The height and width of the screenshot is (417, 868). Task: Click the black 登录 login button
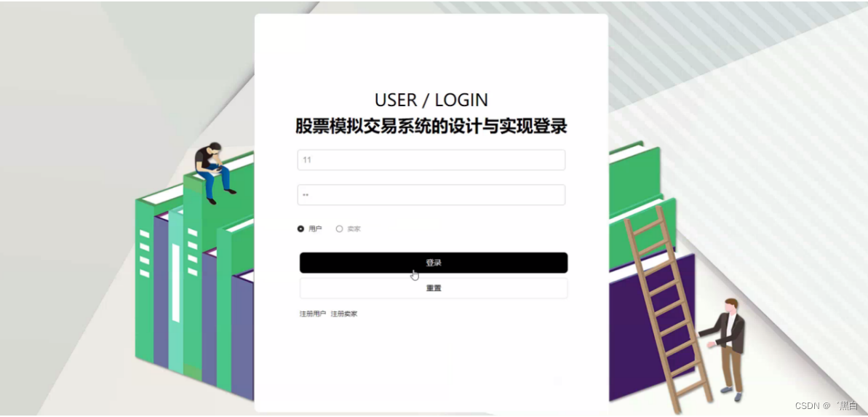coord(434,263)
